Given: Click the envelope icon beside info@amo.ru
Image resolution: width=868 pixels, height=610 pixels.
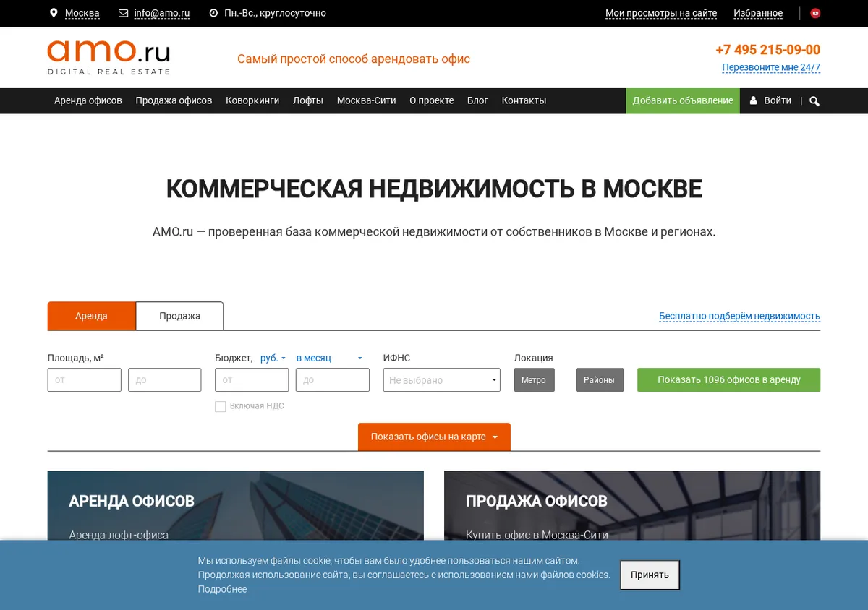Looking at the screenshot, I should (x=123, y=13).
